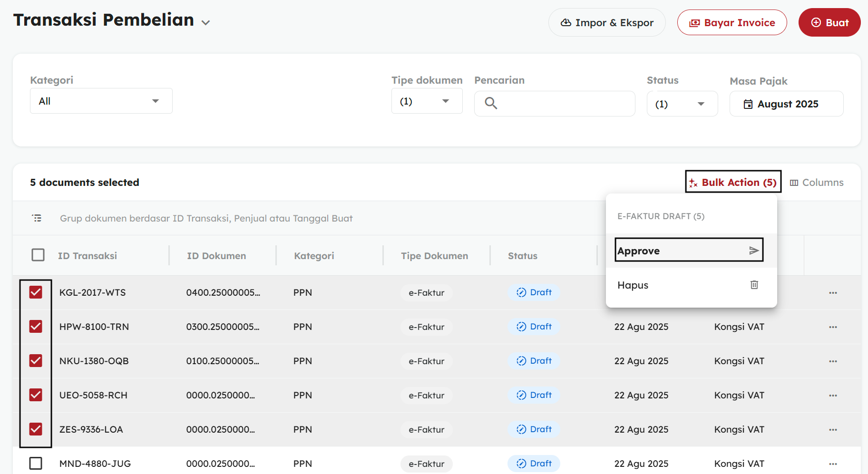
Task: Click the e-Faktur tag in HPW-8100-TRN row
Action: click(427, 327)
